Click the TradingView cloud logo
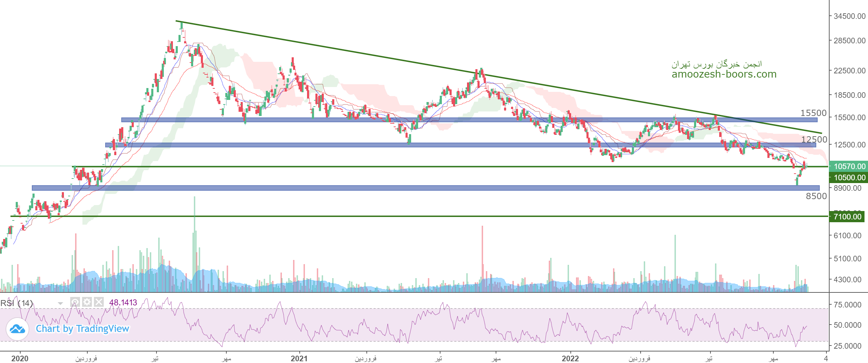 17,329
